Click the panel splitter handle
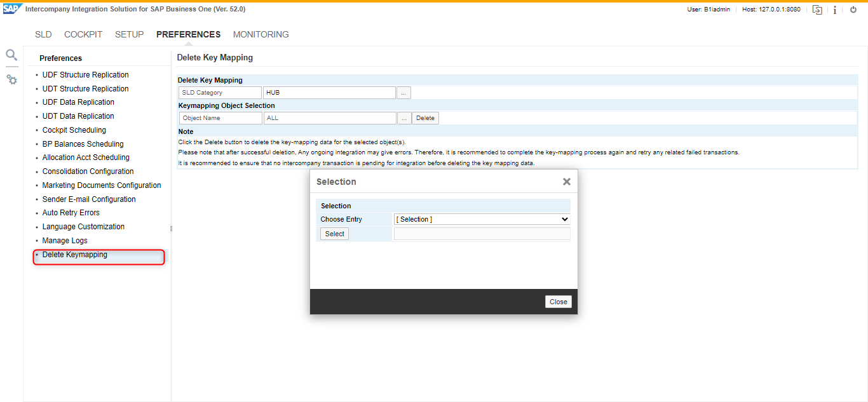The width and height of the screenshot is (868, 402). [x=171, y=228]
